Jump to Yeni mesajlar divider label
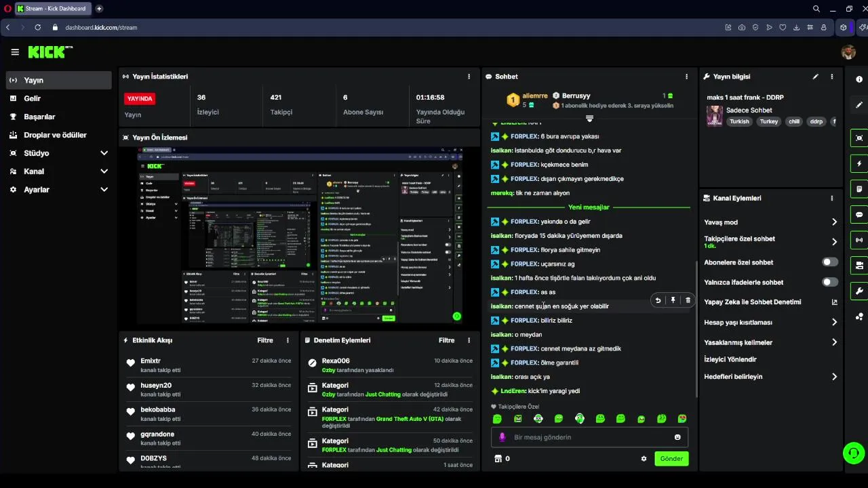Screen dimensions: 868x488 click(x=589, y=207)
